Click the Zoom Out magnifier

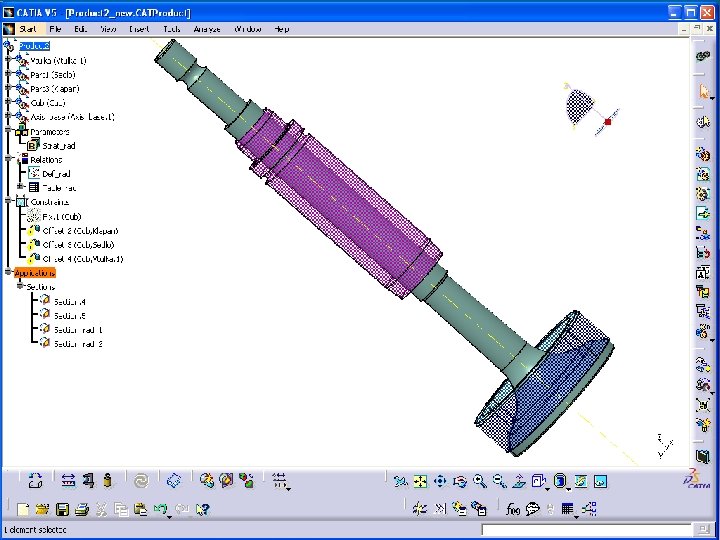click(499, 481)
